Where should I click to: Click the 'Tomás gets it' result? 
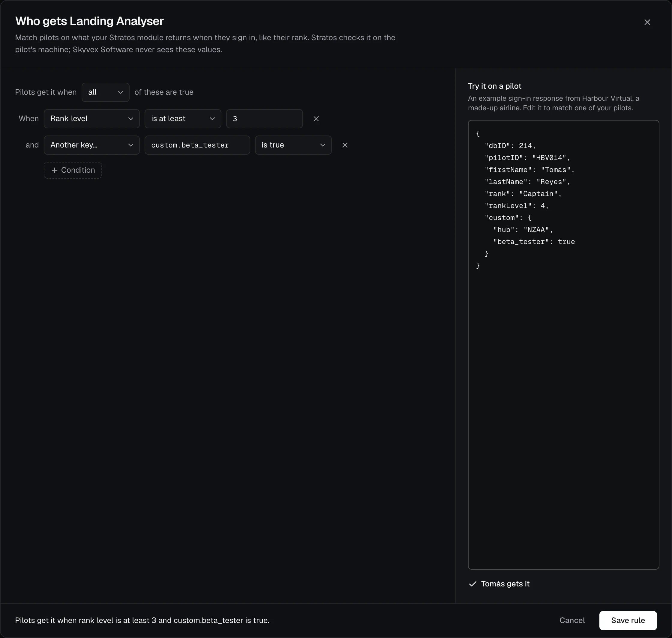tap(505, 584)
